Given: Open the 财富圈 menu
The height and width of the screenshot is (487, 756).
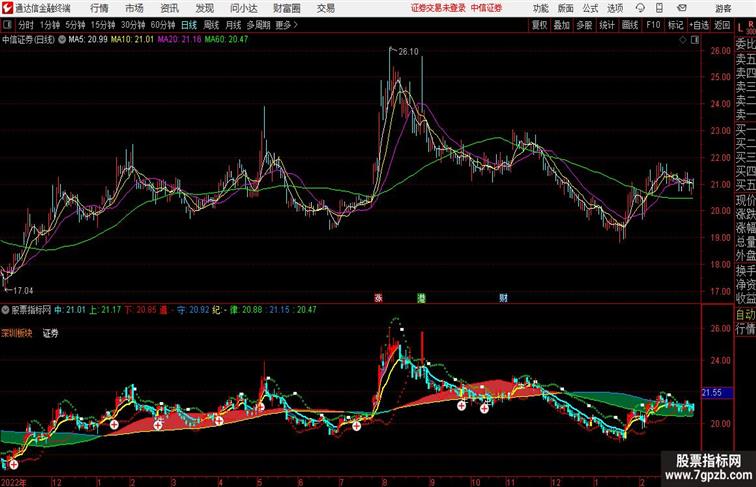Looking at the screenshot, I should pyautogui.click(x=286, y=8).
